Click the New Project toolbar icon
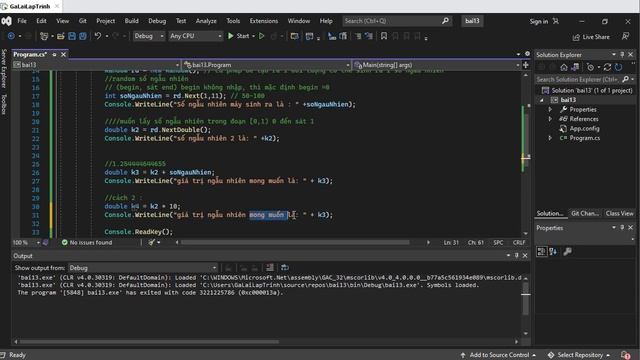640x360 pixels. 44,36
